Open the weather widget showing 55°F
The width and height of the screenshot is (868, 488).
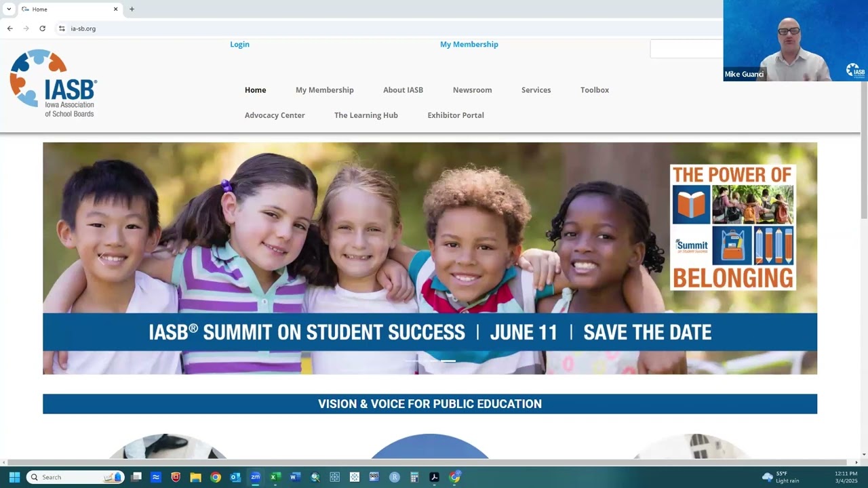(x=781, y=477)
